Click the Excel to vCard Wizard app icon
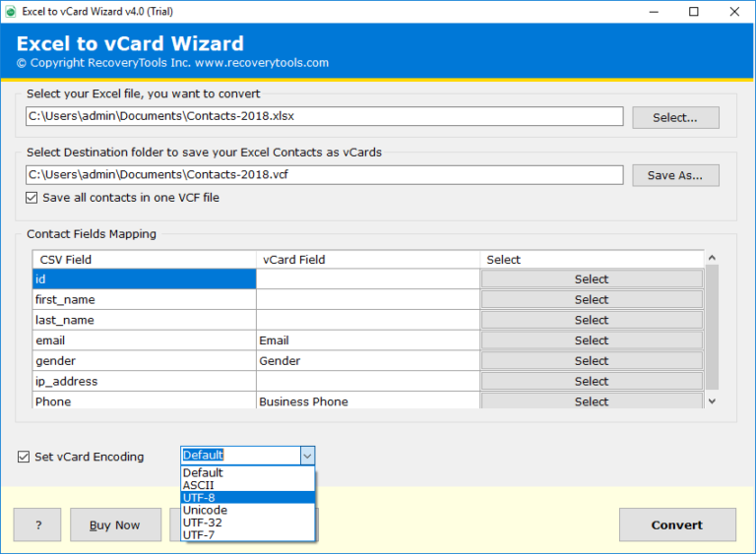 point(10,12)
